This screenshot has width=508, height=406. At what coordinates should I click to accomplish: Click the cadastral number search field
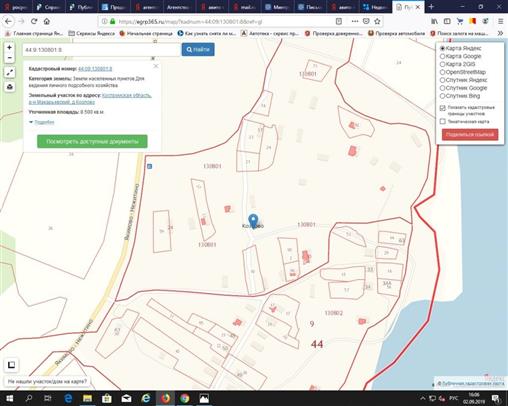(101, 50)
